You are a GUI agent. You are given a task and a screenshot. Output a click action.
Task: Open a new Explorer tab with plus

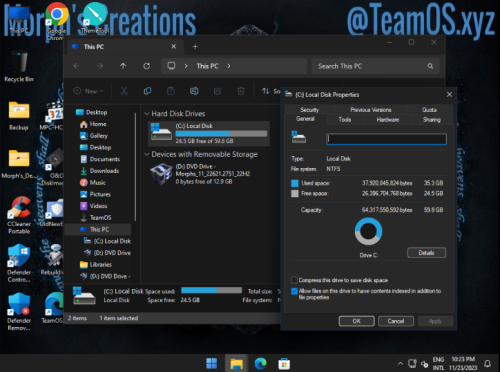pyautogui.click(x=195, y=47)
